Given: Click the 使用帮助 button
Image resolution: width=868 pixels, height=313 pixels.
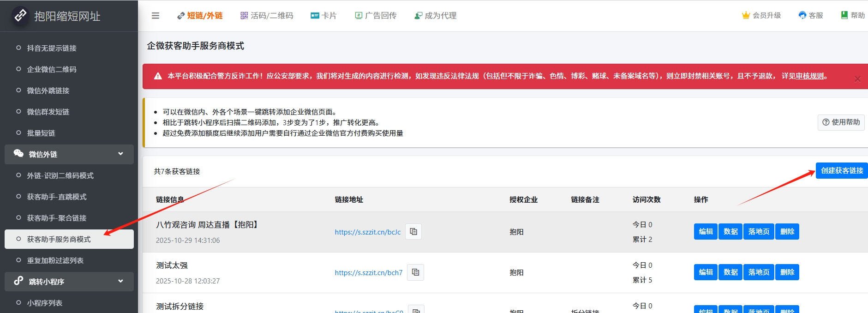Looking at the screenshot, I should click(x=841, y=122).
